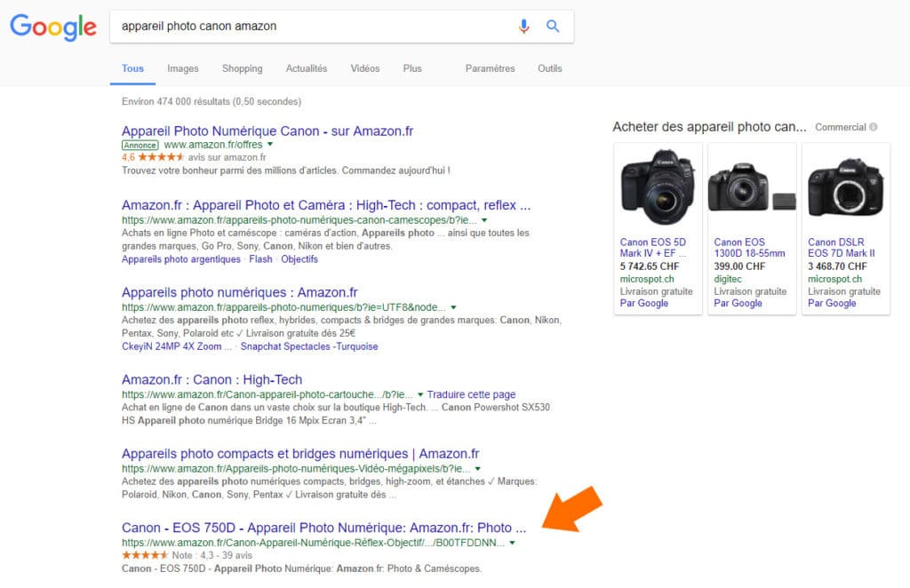Click 'Par Google' under Canon EOS 5D card
The height and width of the screenshot is (588, 910).
(644, 303)
